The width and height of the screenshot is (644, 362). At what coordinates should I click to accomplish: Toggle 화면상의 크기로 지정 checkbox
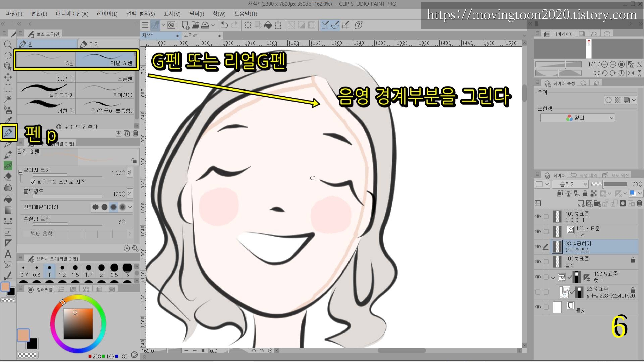pyautogui.click(x=33, y=182)
